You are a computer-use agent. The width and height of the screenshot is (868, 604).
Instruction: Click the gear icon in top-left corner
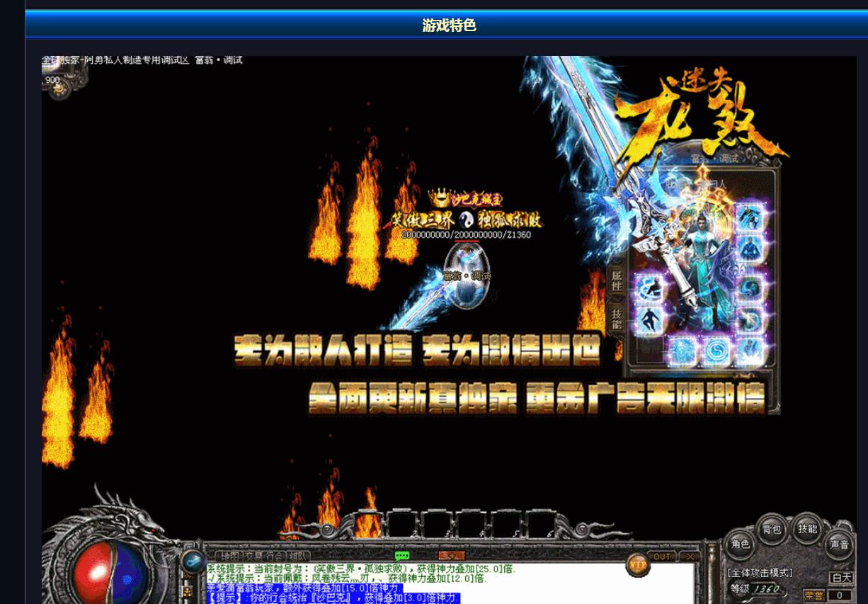tap(59, 87)
